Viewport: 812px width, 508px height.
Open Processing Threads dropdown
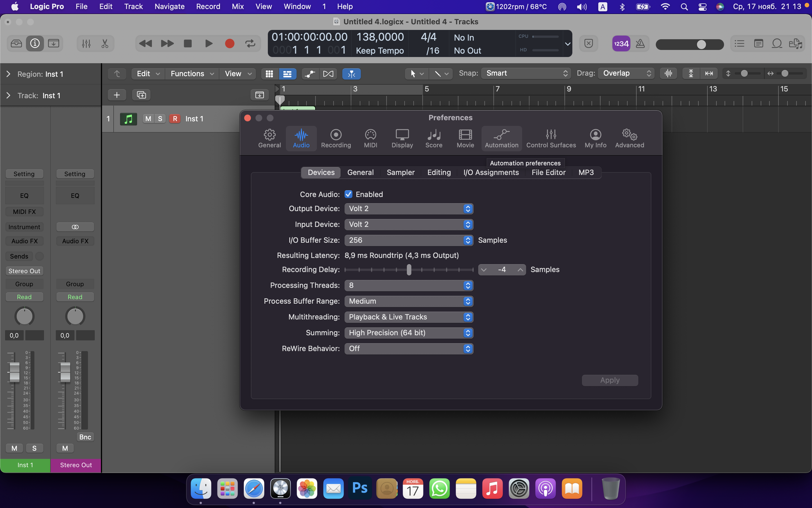[x=409, y=285]
